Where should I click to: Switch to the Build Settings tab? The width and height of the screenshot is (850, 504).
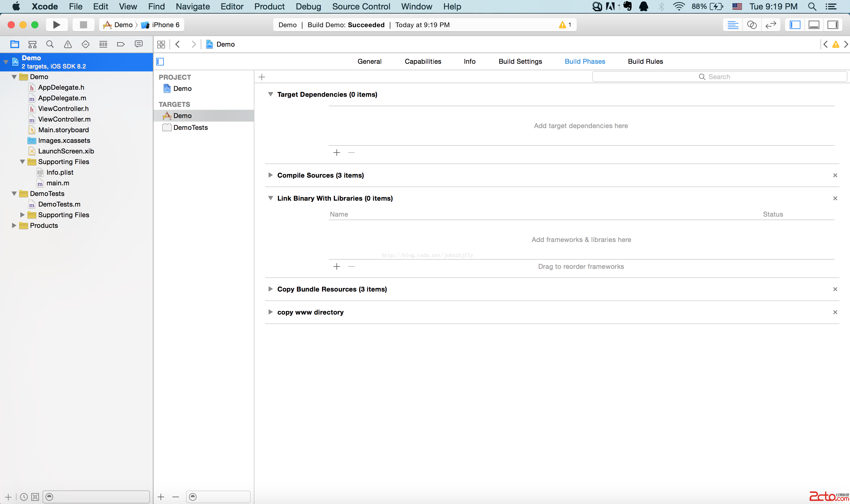[x=520, y=61]
